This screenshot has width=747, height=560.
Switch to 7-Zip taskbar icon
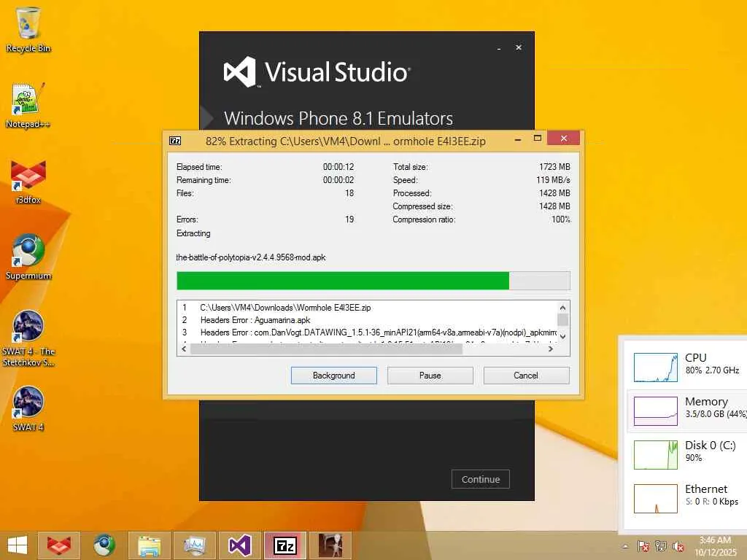click(x=285, y=545)
